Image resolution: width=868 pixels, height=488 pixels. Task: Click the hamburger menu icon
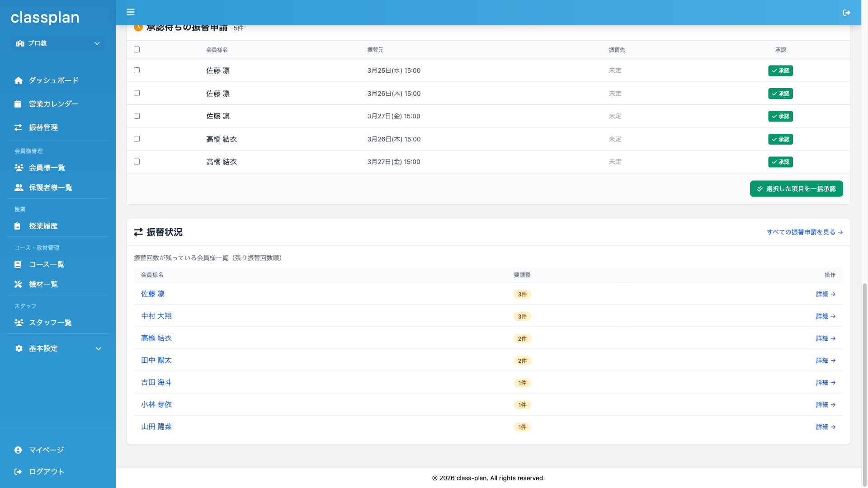(x=130, y=12)
